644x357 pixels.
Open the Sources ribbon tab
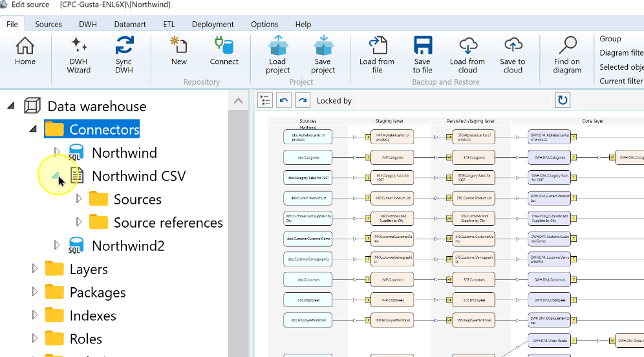(x=48, y=24)
